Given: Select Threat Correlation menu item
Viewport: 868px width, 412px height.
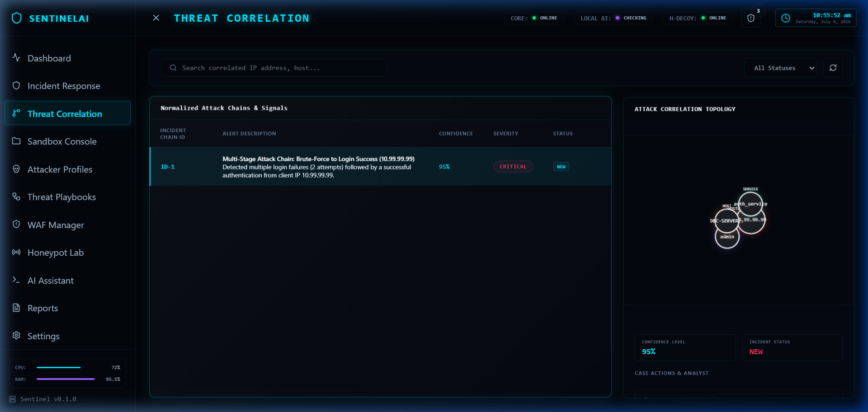Looking at the screenshot, I should click(68, 113).
